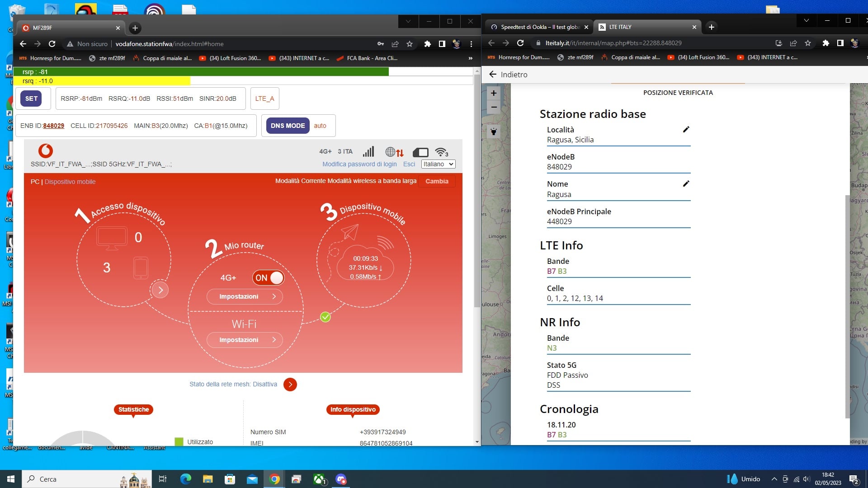Viewport: 868px width, 488px height.
Task: Reload the lteitaly.it page
Action: (x=520, y=43)
